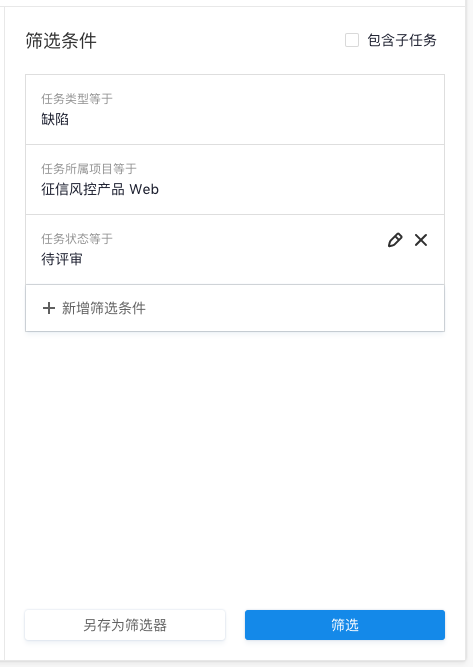Click empty area below the filter conditions list

tap(235, 468)
